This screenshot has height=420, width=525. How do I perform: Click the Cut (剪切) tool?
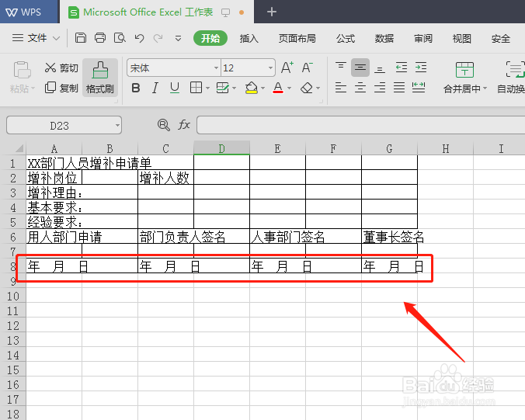point(61,68)
